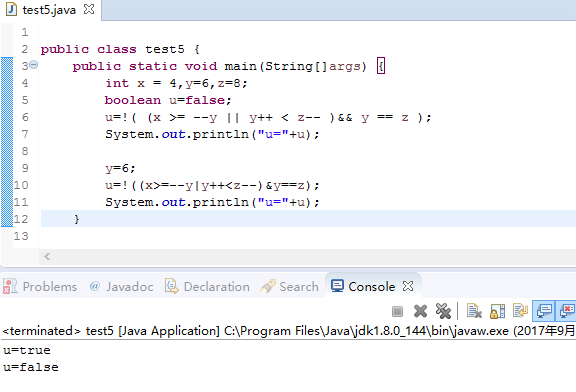This screenshot has height=392, width=576.
Task: Click the 'u=true' console output line
Action: point(27,350)
